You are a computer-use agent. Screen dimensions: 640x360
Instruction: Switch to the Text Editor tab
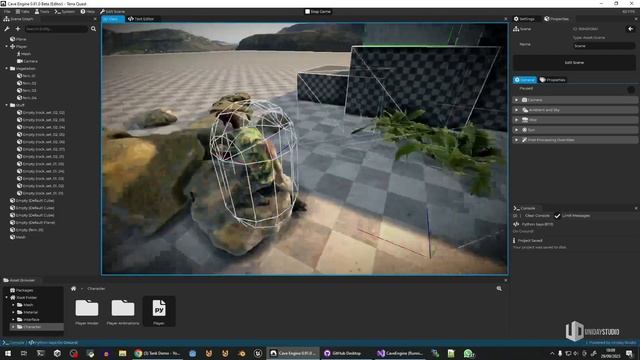(x=141, y=19)
